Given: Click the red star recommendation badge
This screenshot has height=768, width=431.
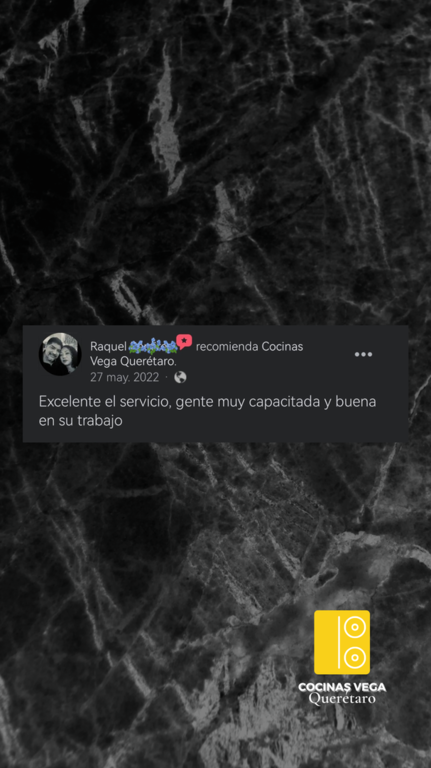Looking at the screenshot, I should click(184, 341).
